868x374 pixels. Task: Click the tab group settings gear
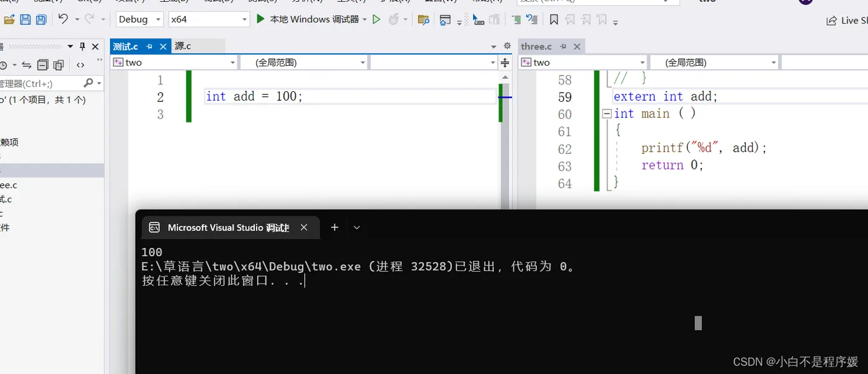507,46
